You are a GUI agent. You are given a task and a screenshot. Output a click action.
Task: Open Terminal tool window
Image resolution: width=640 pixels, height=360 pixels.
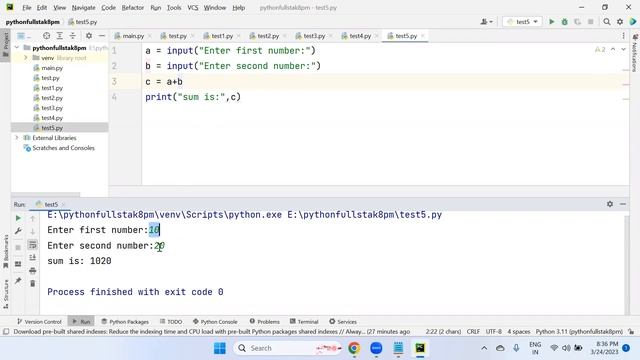[x=304, y=322]
